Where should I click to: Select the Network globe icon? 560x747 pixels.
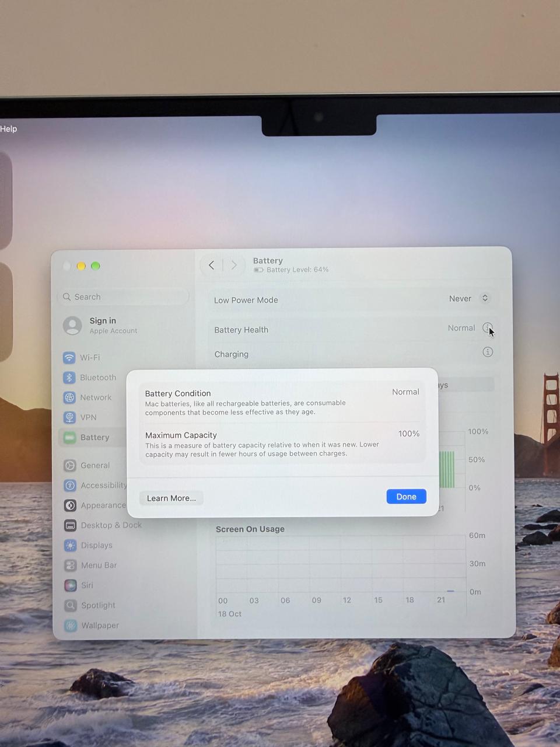[x=69, y=397]
